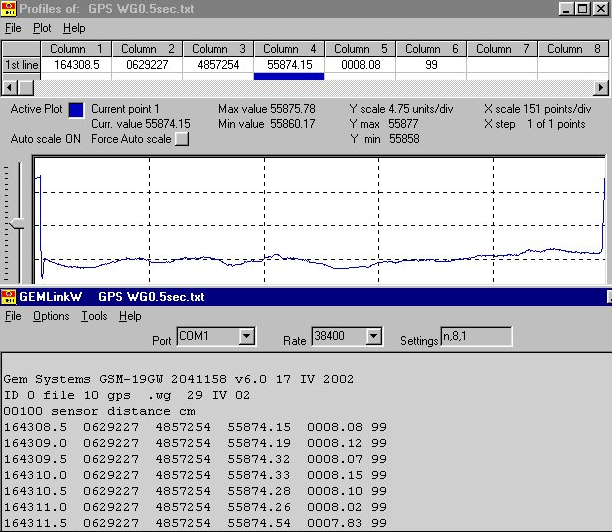This screenshot has height=532, width=612.
Task: Click the blue Active Plot color swatch
Action: click(x=76, y=110)
